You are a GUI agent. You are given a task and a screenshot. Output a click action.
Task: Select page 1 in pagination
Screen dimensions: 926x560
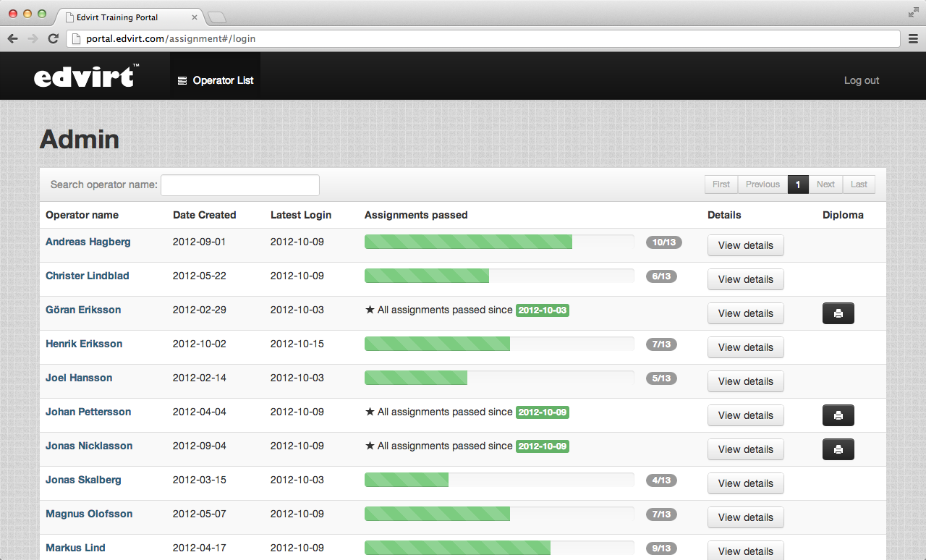coord(798,184)
